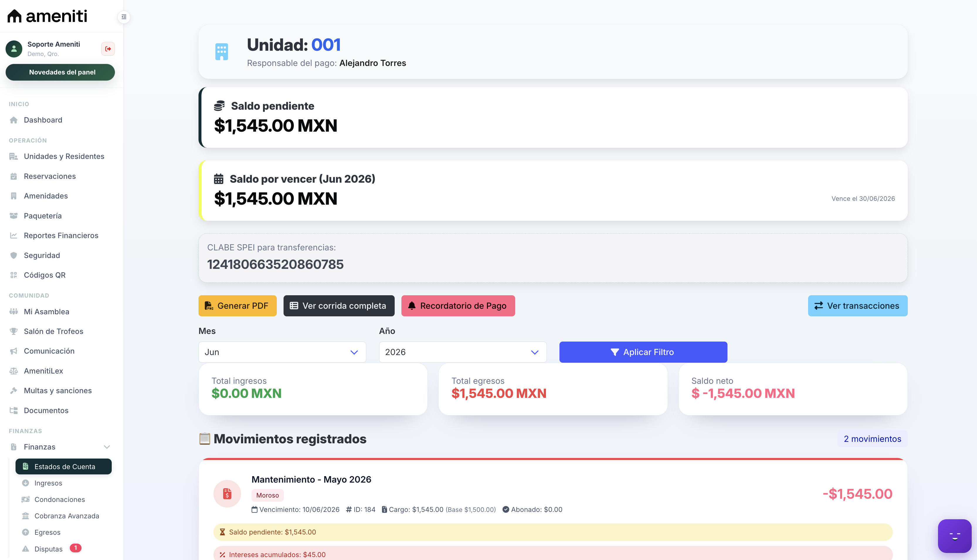Click the Reportes Financieros chart icon

pyautogui.click(x=14, y=235)
